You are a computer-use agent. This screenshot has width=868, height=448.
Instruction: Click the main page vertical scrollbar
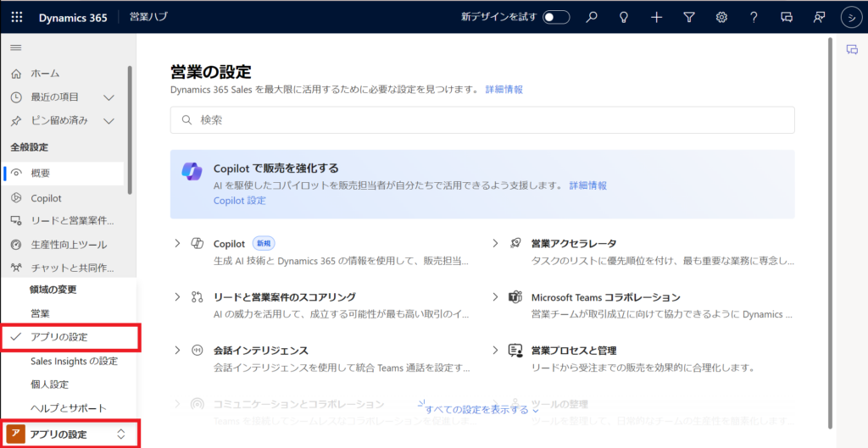coord(829,232)
